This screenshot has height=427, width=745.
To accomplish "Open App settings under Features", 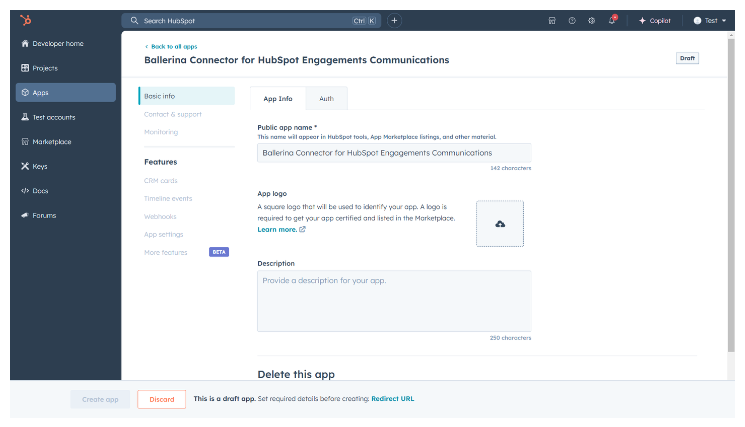I will pos(163,235).
